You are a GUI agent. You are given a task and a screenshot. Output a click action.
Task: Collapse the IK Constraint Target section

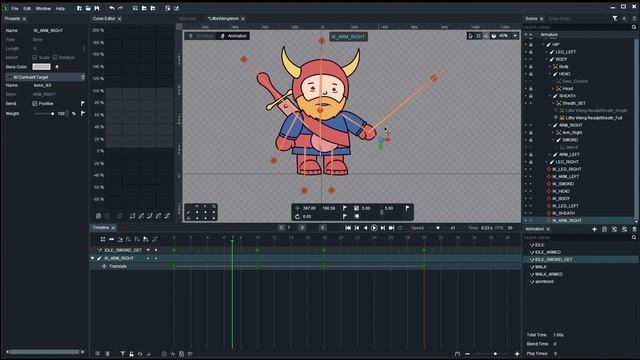tap(10, 77)
